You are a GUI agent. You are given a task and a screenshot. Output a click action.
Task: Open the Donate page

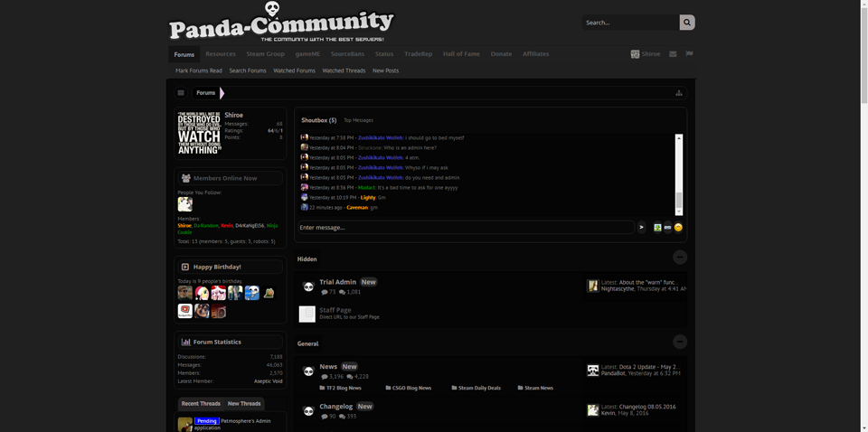(501, 54)
